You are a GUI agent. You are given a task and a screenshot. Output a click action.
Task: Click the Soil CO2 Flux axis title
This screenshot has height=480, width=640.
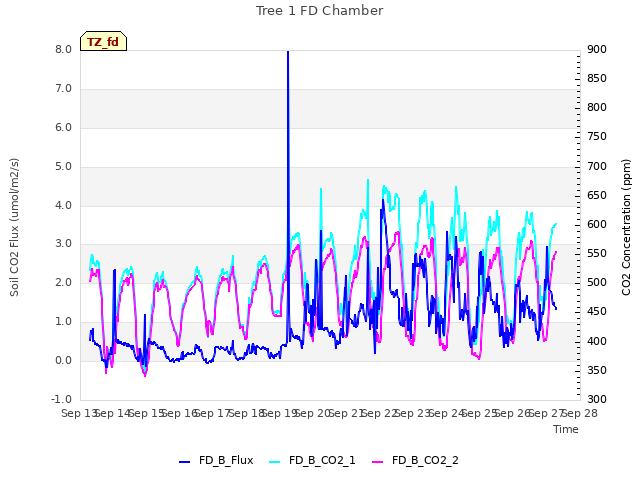pyautogui.click(x=14, y=227)
